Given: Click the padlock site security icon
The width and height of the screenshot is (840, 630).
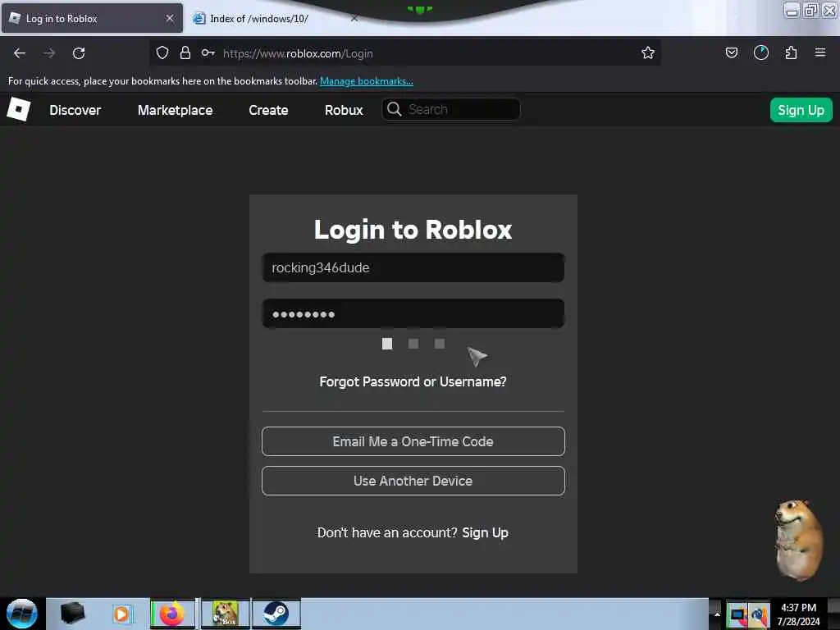Looking at the screenshot, I should click(185, 52).
